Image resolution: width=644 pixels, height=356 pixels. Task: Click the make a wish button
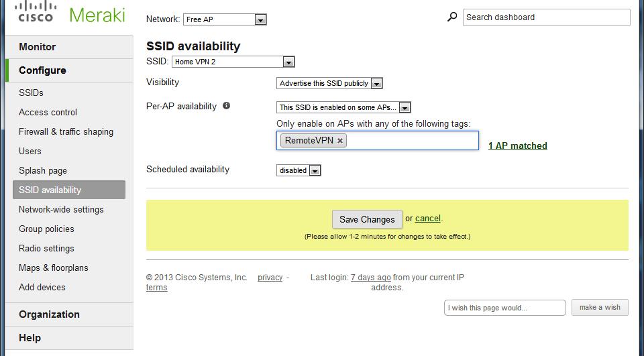pyautogui.click(x=600, y=308)
